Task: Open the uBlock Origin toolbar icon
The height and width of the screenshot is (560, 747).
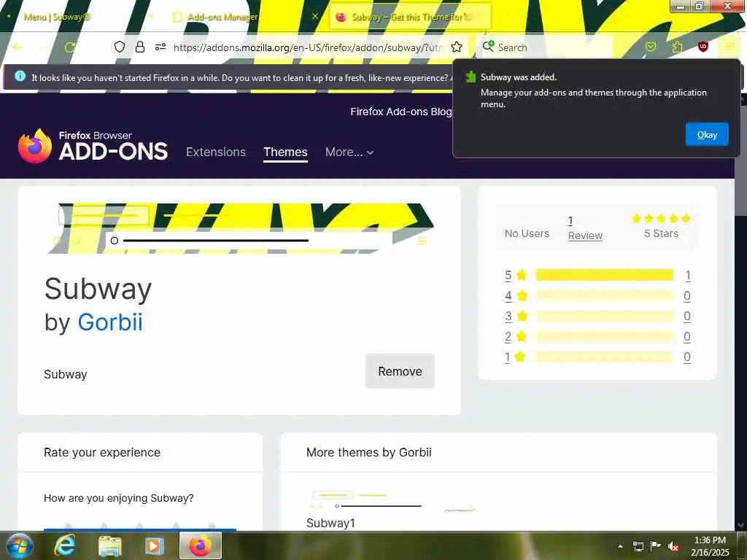Action: [703, 47]
